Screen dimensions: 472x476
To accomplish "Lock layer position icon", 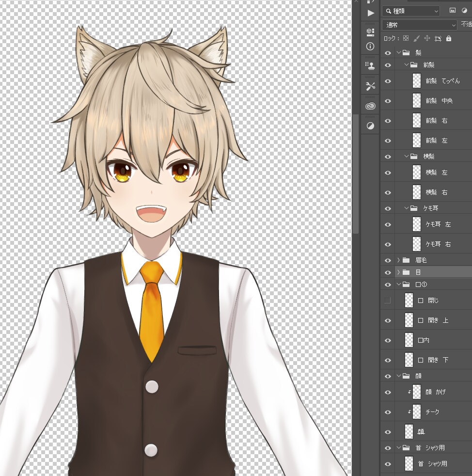I will click(x=427, y=38).
